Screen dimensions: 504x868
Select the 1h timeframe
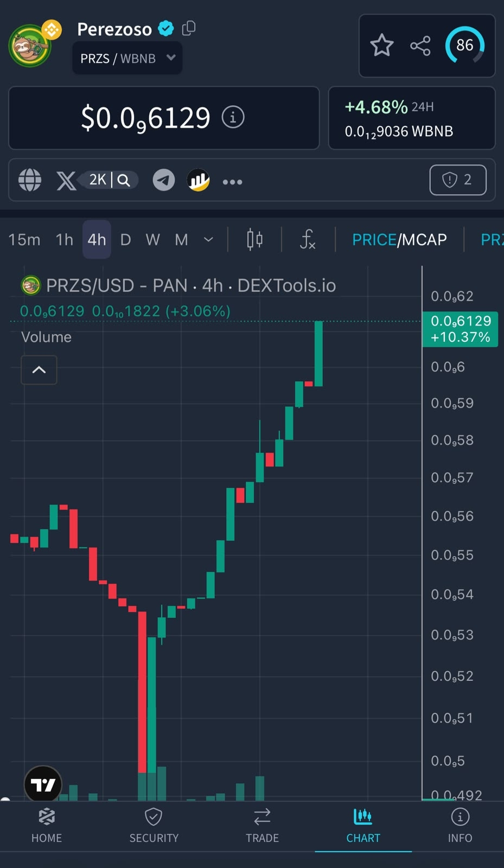click(x=65, y=239)
